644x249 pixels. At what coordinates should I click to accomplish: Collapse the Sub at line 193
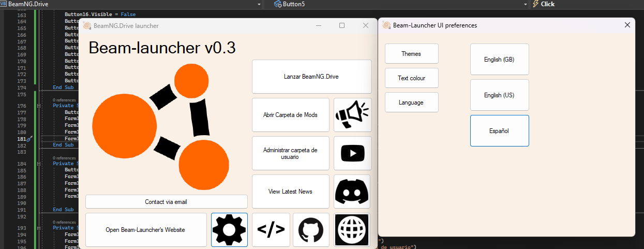coord(39,228)
